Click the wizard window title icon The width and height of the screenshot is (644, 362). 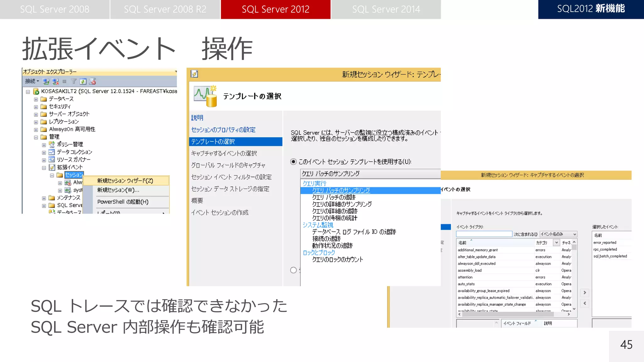[x=194, y=74]
